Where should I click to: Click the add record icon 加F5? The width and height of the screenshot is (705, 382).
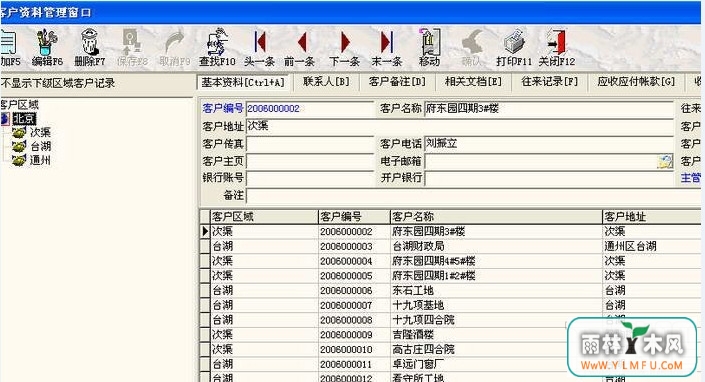[x=10, y=47]
